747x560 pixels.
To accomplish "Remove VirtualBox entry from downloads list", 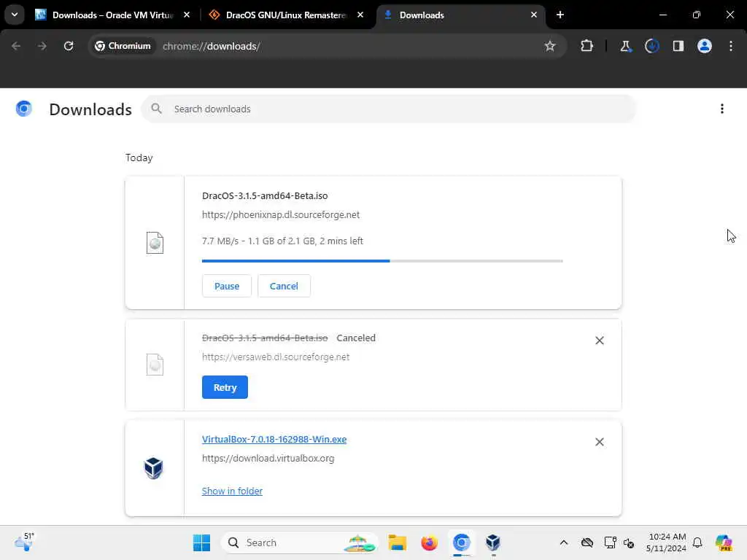I will coord(600,442).
